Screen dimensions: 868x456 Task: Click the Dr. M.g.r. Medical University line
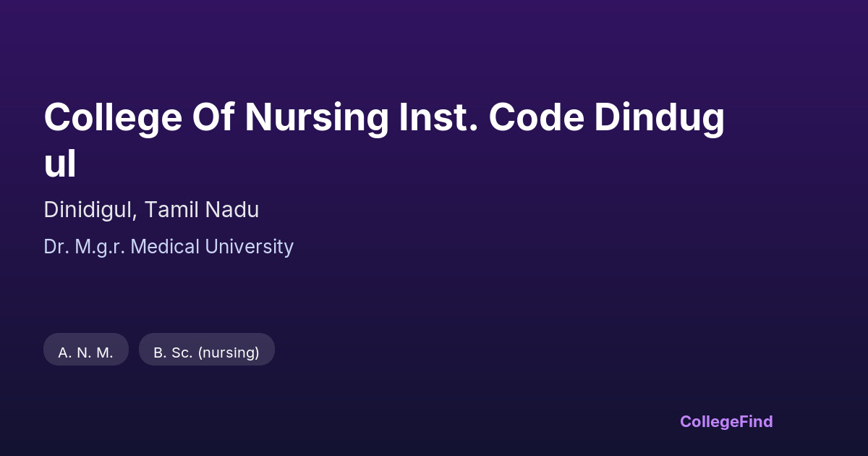(169, 247)
